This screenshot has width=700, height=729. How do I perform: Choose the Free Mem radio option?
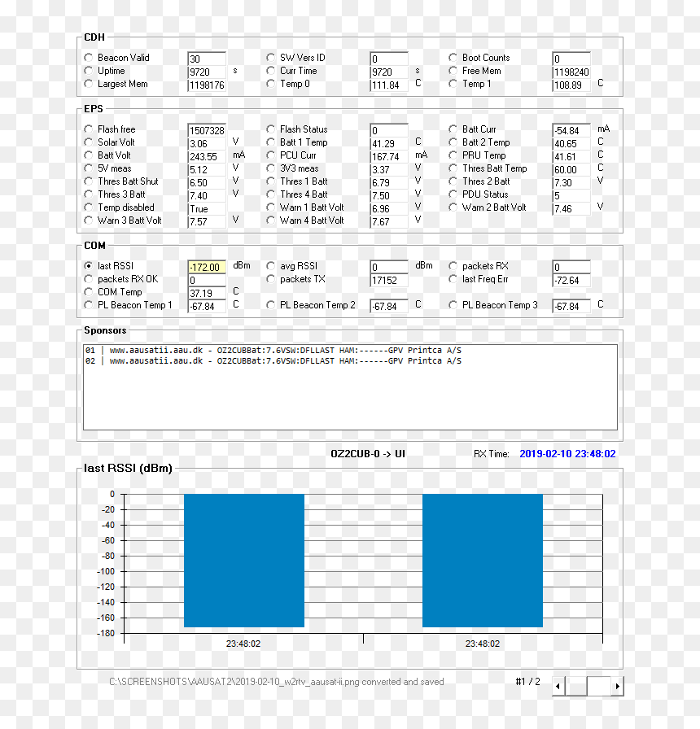453,71
